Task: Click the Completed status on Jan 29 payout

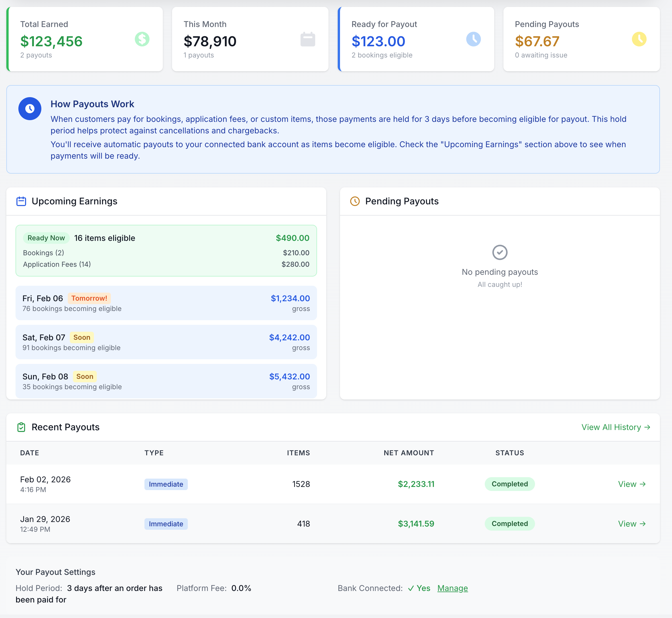Action: pos(509,524)
